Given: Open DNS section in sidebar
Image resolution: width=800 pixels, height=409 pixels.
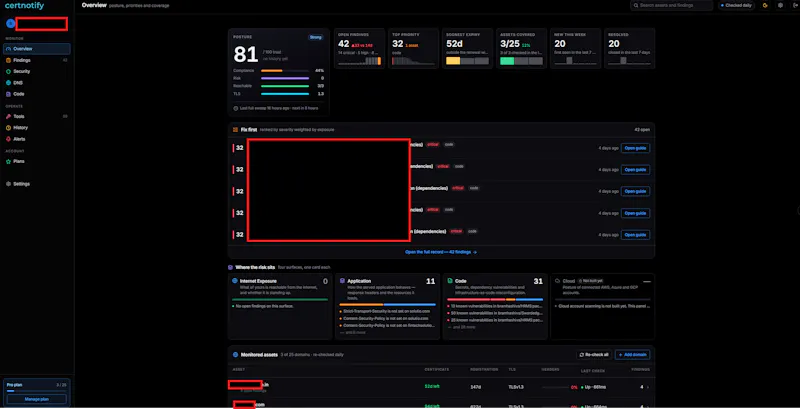Looking at the screenshot, I should click(x=37, y=83).
